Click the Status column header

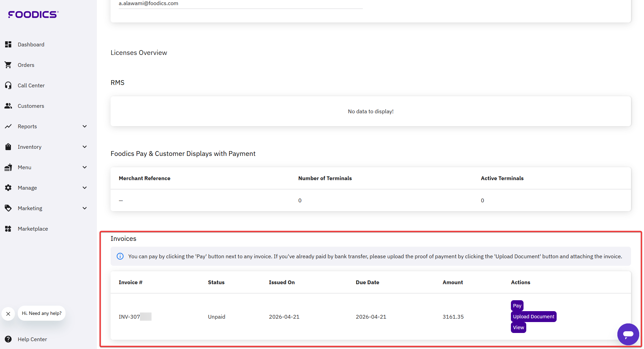point(216,282)
